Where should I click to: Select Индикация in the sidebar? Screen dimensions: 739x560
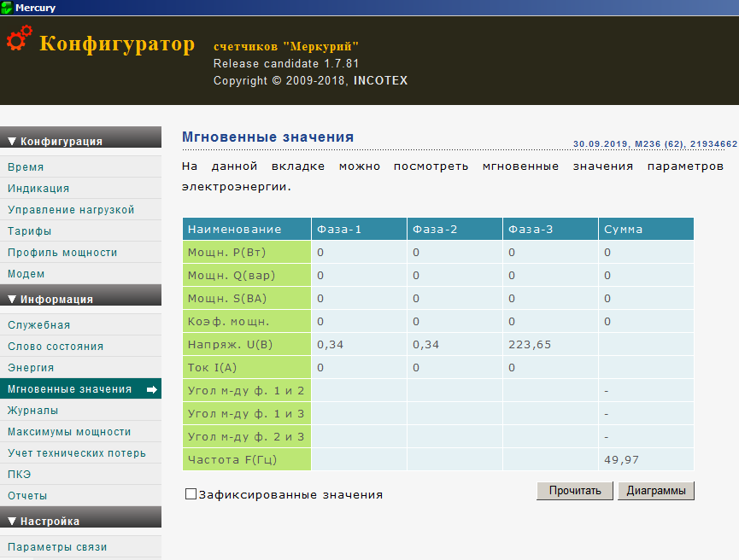[x=80, y=189]
